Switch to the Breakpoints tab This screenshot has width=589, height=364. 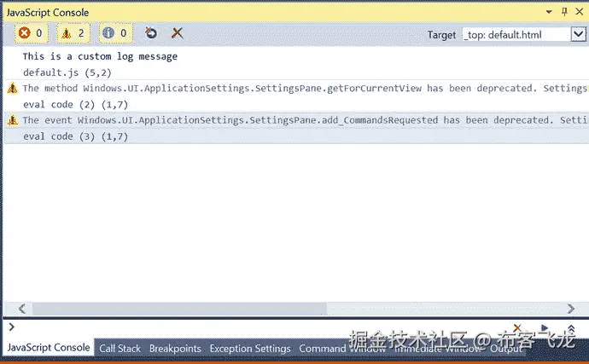pyautogui.click(x=175, y=349)
